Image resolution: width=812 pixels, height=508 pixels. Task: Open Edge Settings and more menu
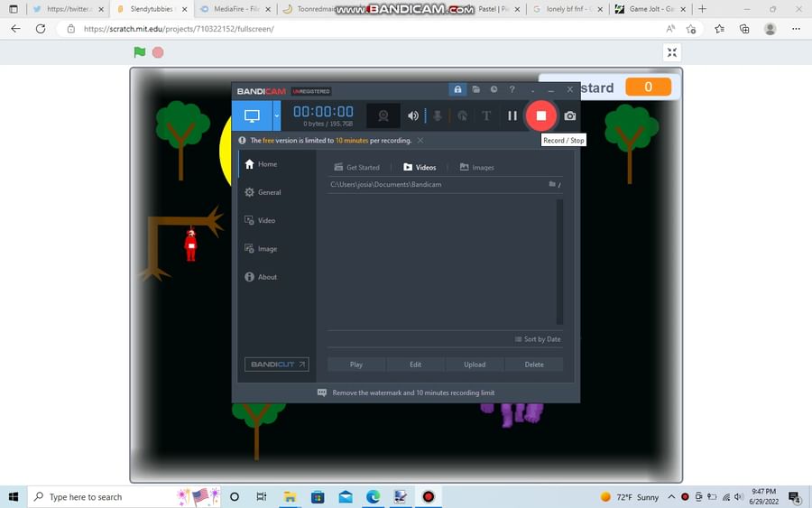coord(796,29)
